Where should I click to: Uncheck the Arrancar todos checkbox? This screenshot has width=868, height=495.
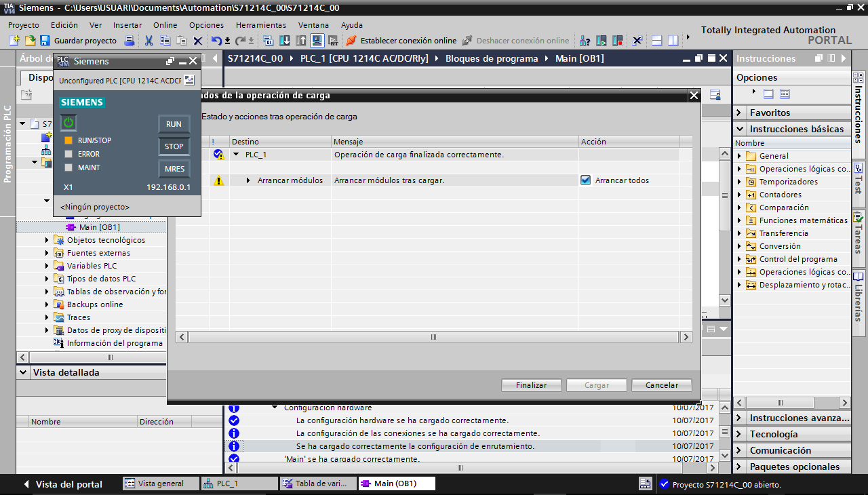click(x=586, y=180)
